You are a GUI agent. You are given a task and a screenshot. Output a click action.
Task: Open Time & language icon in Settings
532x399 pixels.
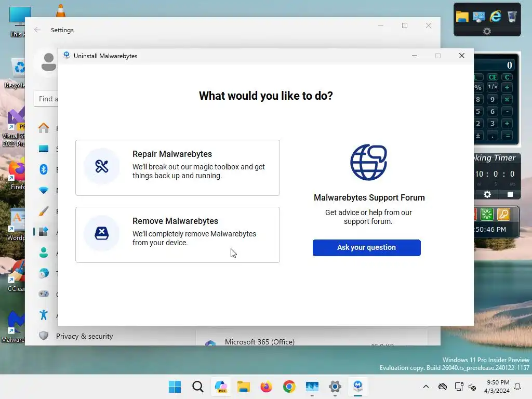point(44,273)
